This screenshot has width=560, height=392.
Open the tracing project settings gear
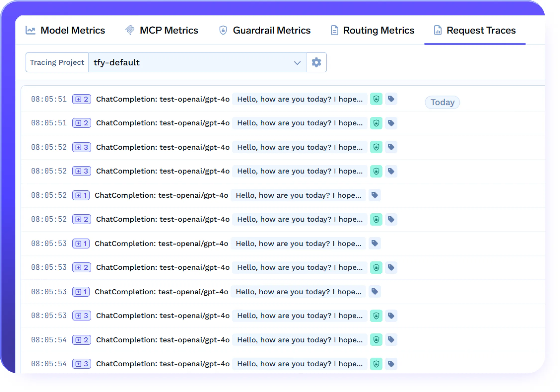click(316, 62)
